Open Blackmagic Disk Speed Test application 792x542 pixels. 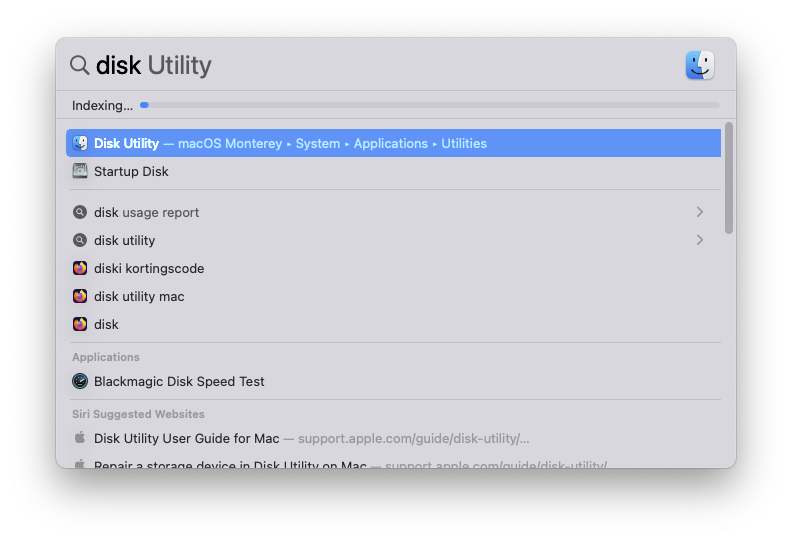pyautogui.click(x=393, y=381)
